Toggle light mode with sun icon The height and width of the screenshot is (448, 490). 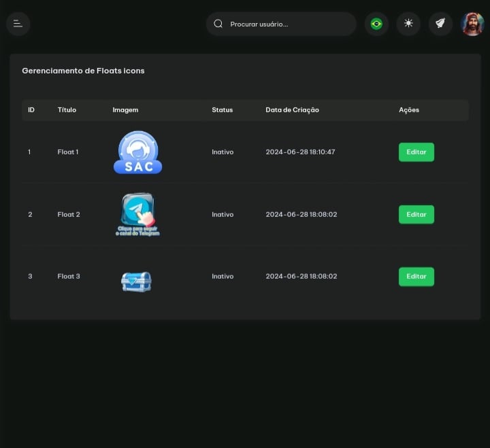(408, 24)
